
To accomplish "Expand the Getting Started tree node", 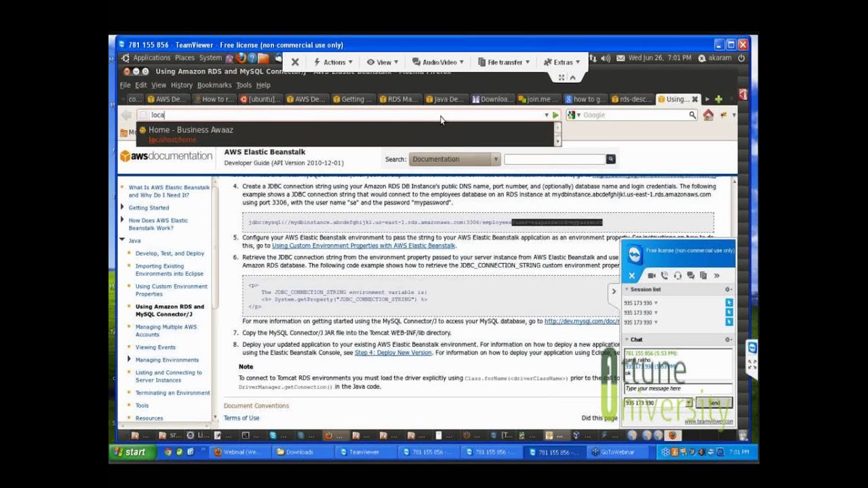I will (x=122, y=207).
